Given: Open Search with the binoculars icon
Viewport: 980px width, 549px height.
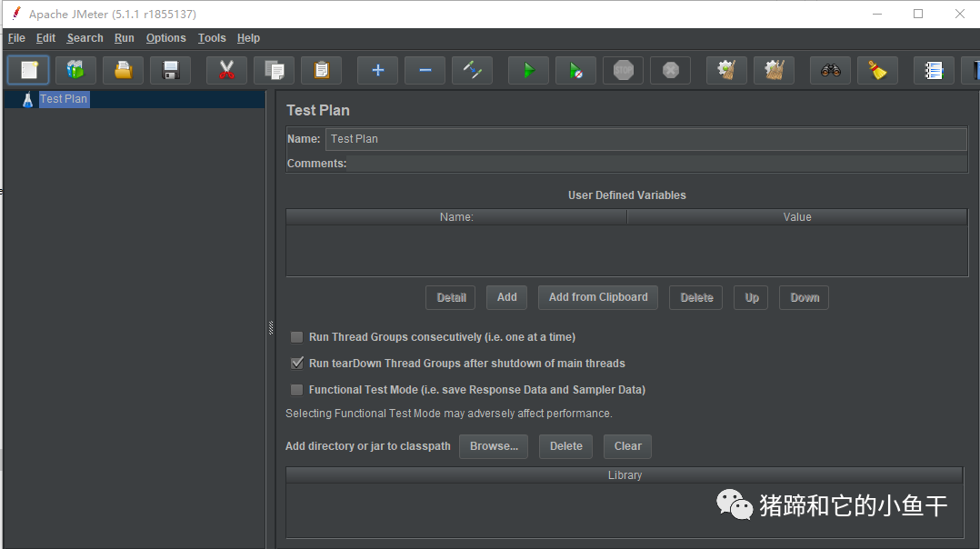Looking at the screenshot, I should click(831, 70).
